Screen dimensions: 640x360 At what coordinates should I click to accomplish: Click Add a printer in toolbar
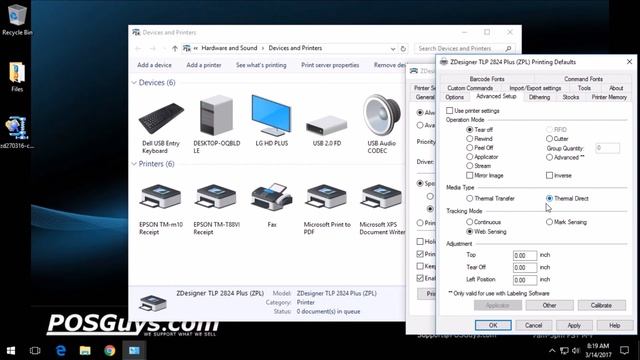click(x=204, y=65)
